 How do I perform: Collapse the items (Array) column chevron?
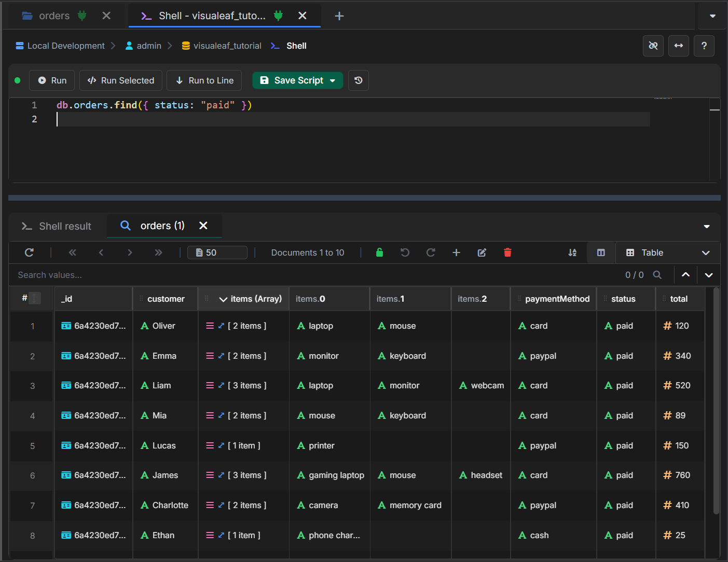point(223,299)
